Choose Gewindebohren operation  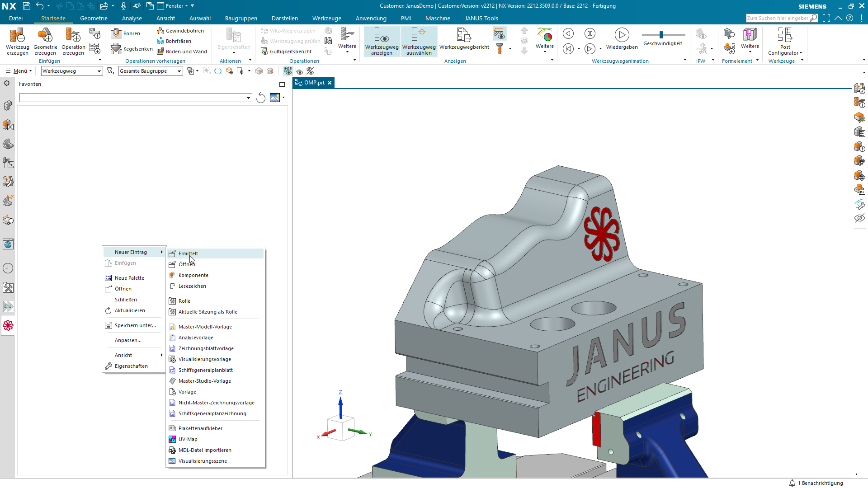[x=180, y=31]
